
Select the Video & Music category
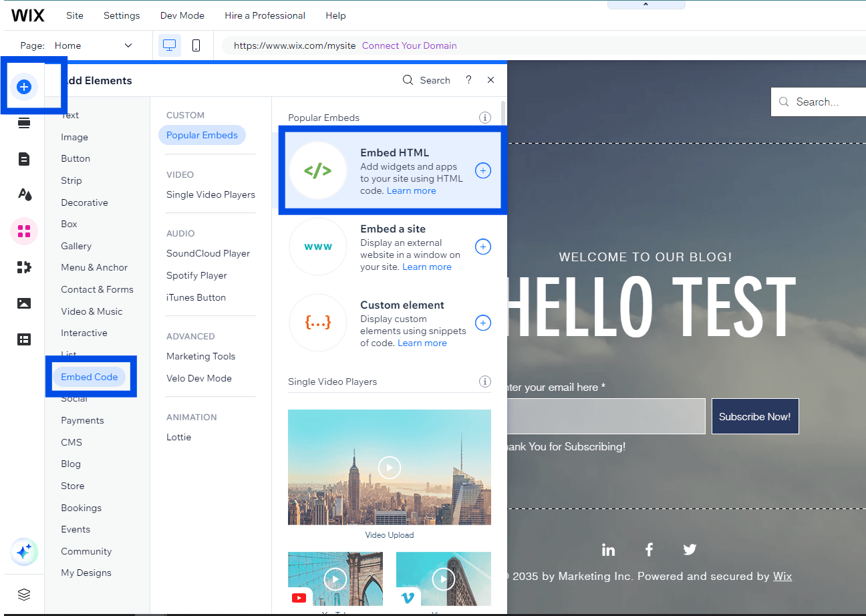92,311
